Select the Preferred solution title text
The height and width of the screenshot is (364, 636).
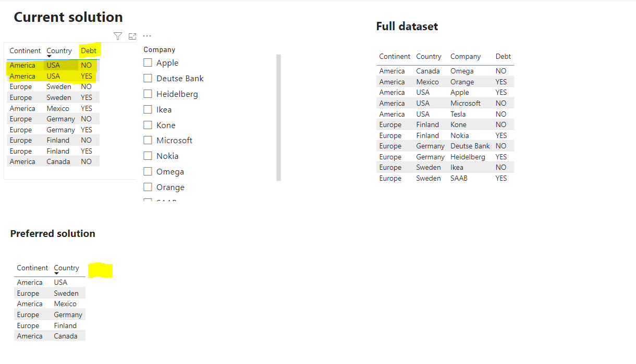(x=53, y=234)
